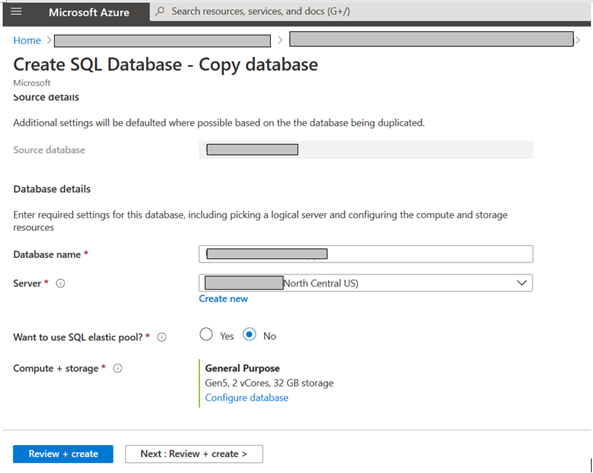The height and width of the screenshot is (473, 593).
Task: Click the Source database field
Action: click(x=366, y=150)
